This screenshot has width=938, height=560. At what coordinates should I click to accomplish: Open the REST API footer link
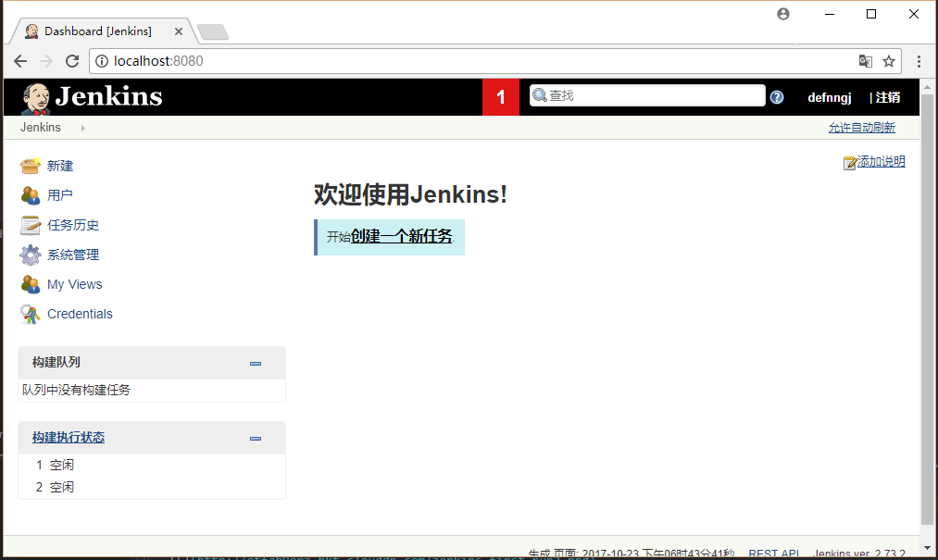point(774,554)
